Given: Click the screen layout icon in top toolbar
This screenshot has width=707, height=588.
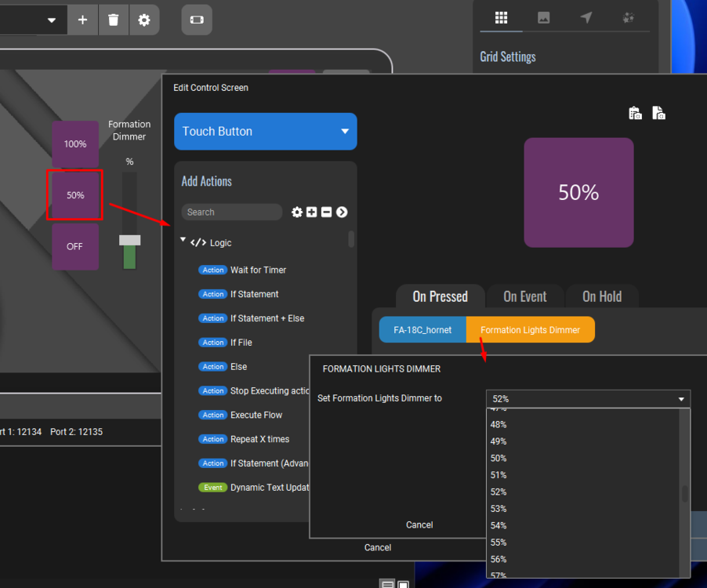Looking at the screenshot, I should (197, 20).
